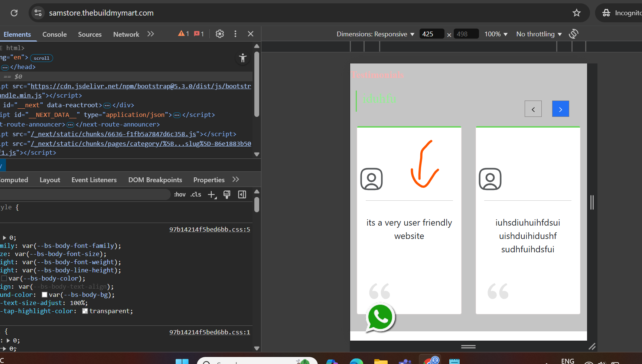642x364 pixels.
Task: Add new style rule plus icon
Action: coord(212,194)
